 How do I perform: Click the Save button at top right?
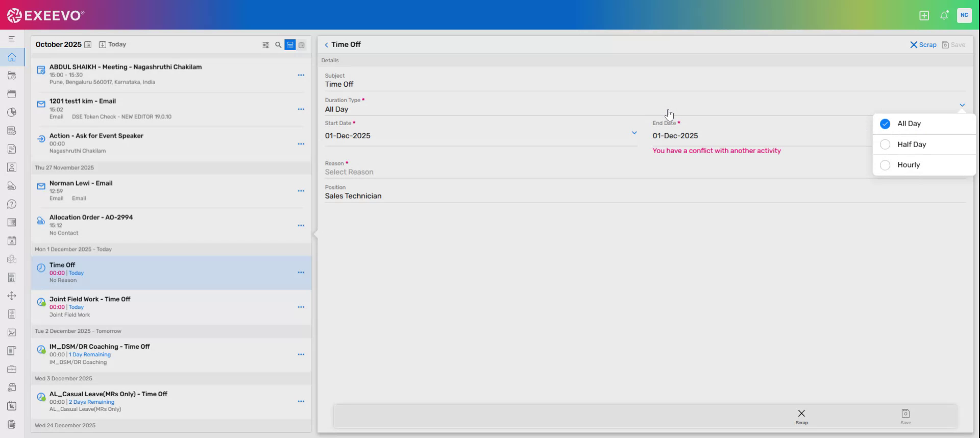coord(953,45)
